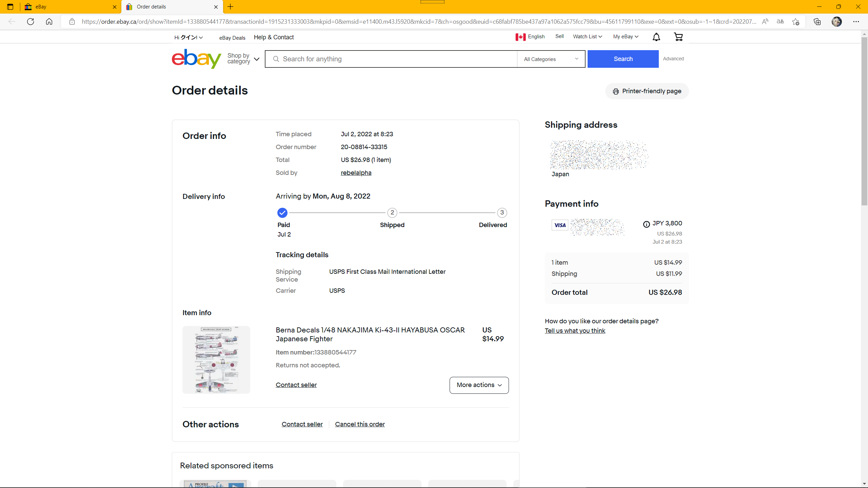
Task: Click the Shipped step 2 marker
Action: tap(392, 213)
